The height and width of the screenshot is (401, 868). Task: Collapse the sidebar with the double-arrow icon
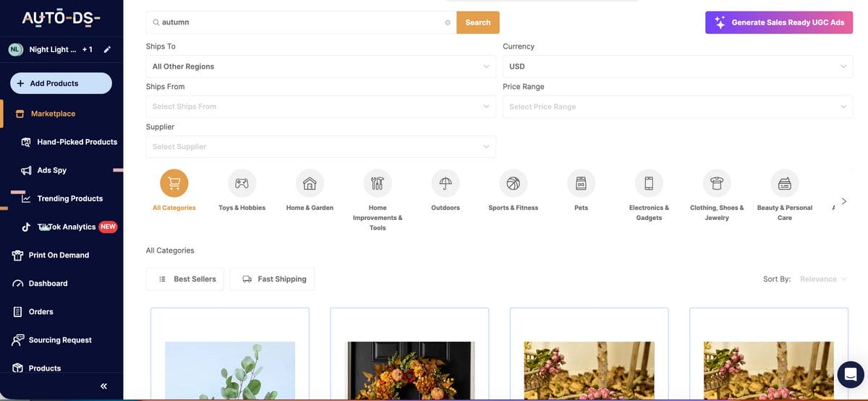tap(103, 387)
